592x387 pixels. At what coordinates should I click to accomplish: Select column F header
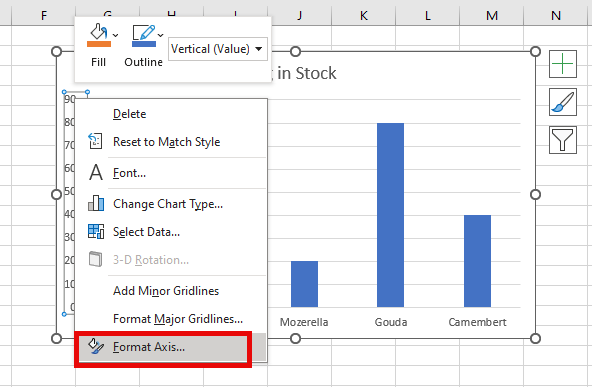click(x=44, y=15)
